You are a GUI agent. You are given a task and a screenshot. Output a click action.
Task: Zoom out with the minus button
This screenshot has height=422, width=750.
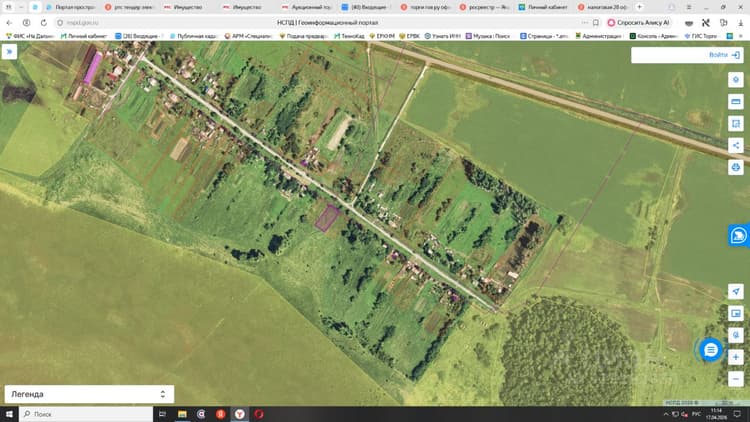736,379
